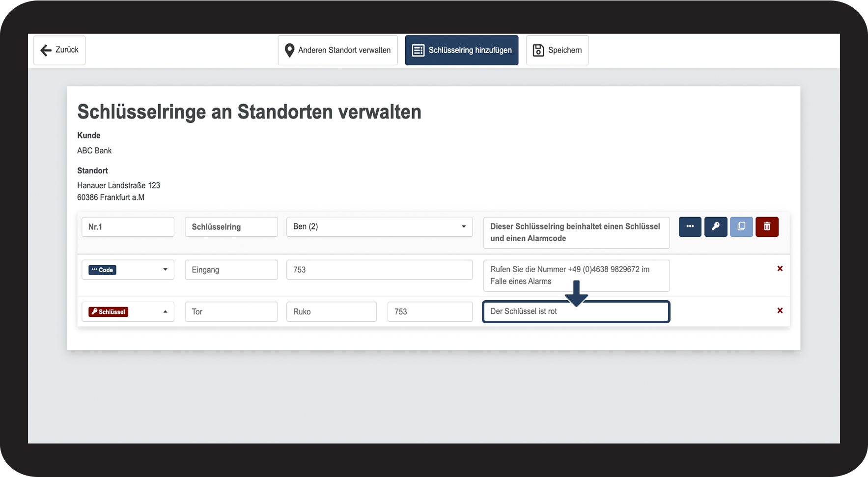Delete keyring with the red trash icon

point(767,227)
